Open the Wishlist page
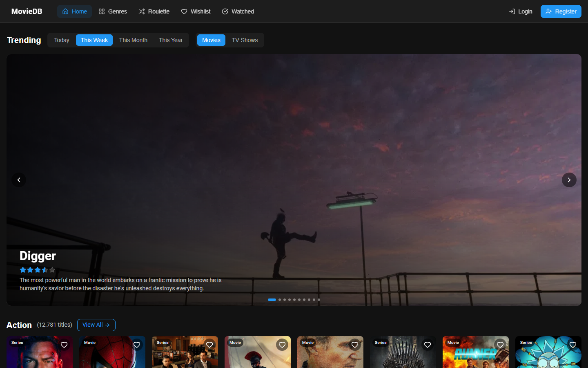The height and width of the screenshot is (368, 588). [196, 11]
